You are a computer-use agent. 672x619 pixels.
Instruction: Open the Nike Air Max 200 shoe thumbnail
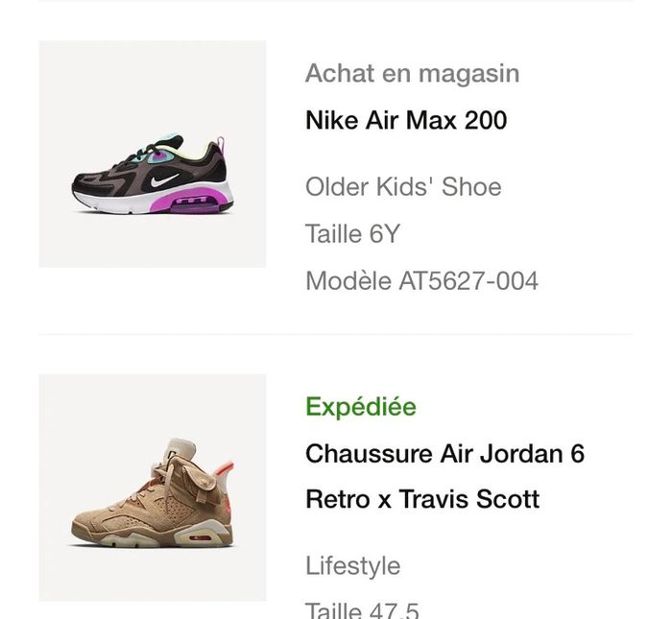tap(152, 154)
